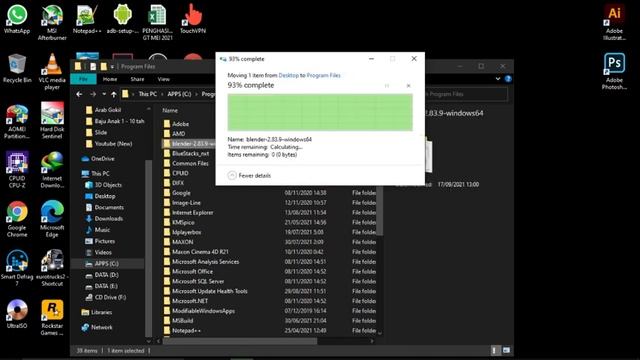Screen dimensions: 640x360
Task: Open Smart Defrag 7 shortcut
Action: pyautogui.click(x=17, y=269)
